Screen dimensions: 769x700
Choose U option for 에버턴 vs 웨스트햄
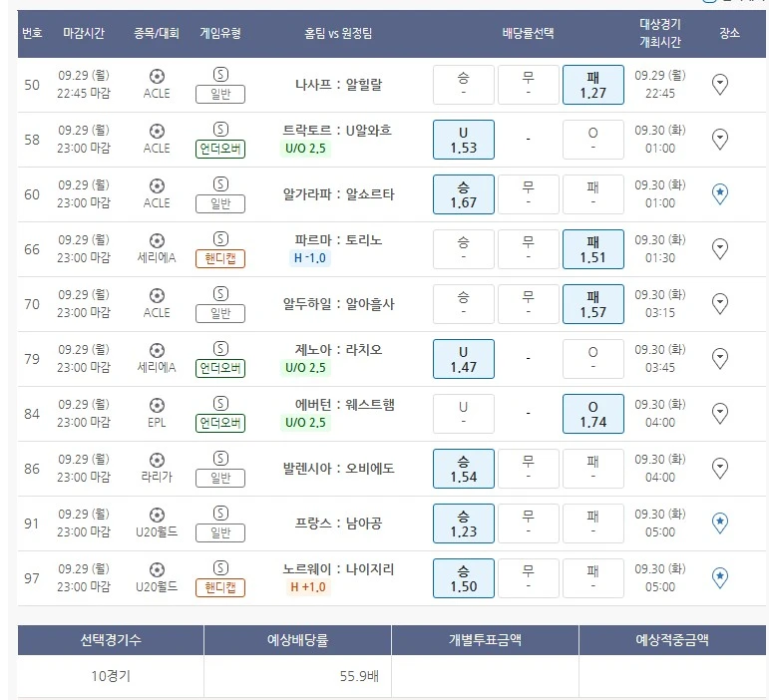click(x=463, y=413)
